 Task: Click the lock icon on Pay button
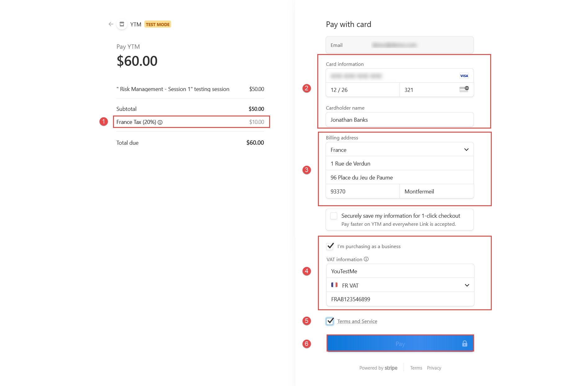(x=465, y=343)
